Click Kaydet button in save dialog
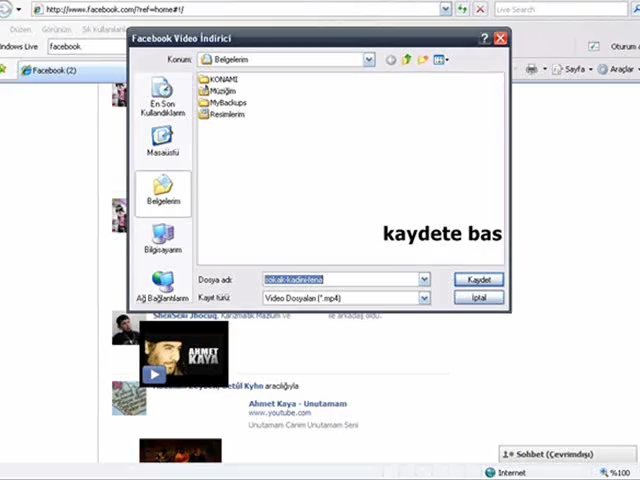 click(479, 280)
